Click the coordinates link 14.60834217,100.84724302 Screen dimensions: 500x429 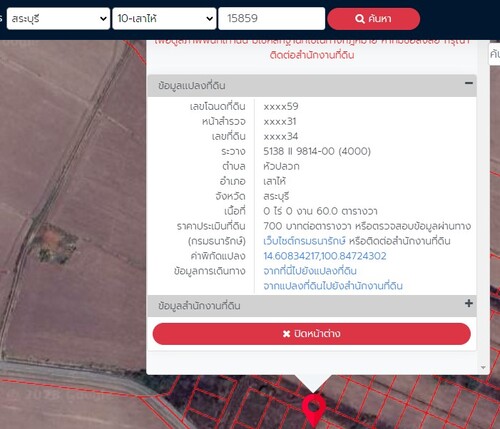click(x=325, y=256)
